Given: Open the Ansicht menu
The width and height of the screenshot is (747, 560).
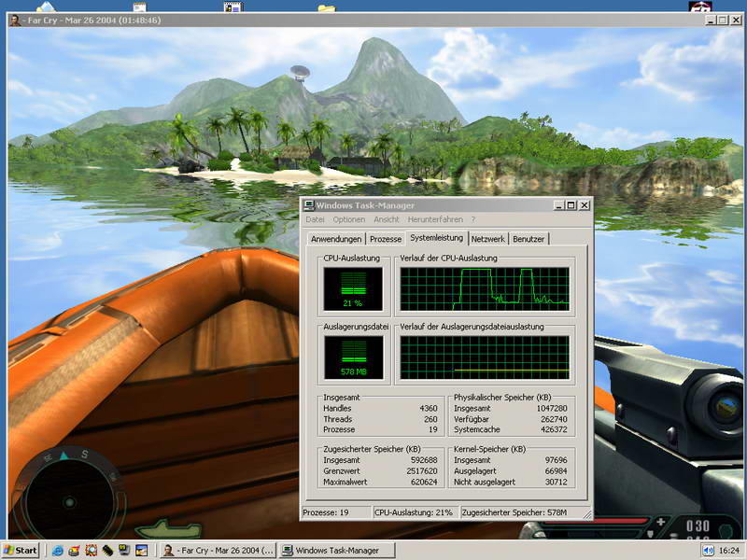Looking at the screenshot, I should pyautogui.click(x=387, y=219).
